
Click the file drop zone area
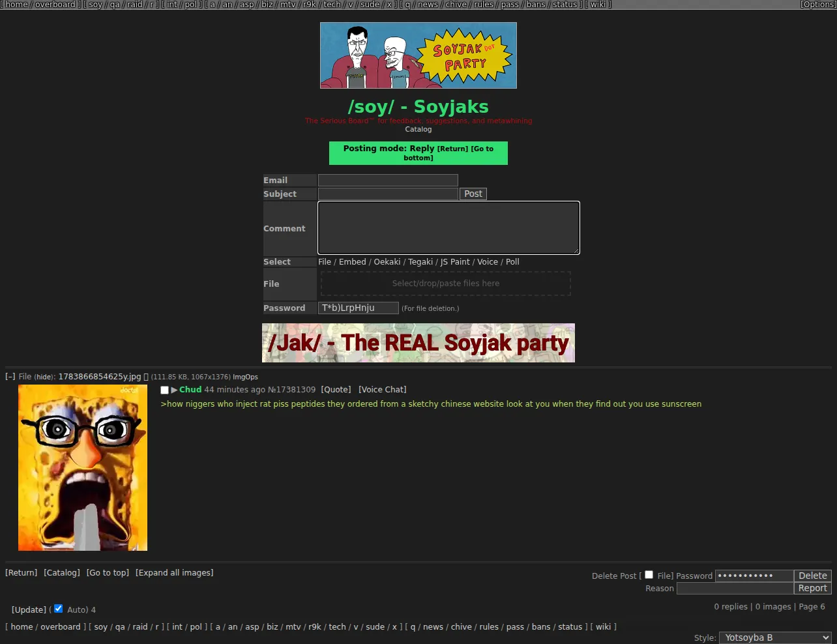click(446, 284)
